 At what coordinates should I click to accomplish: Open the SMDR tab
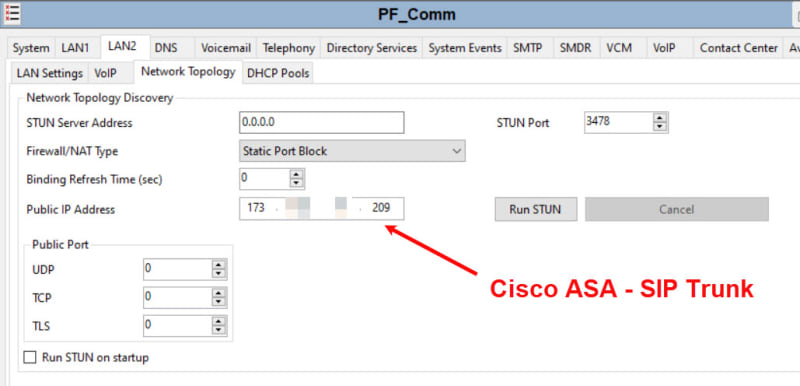click(575, 48)
